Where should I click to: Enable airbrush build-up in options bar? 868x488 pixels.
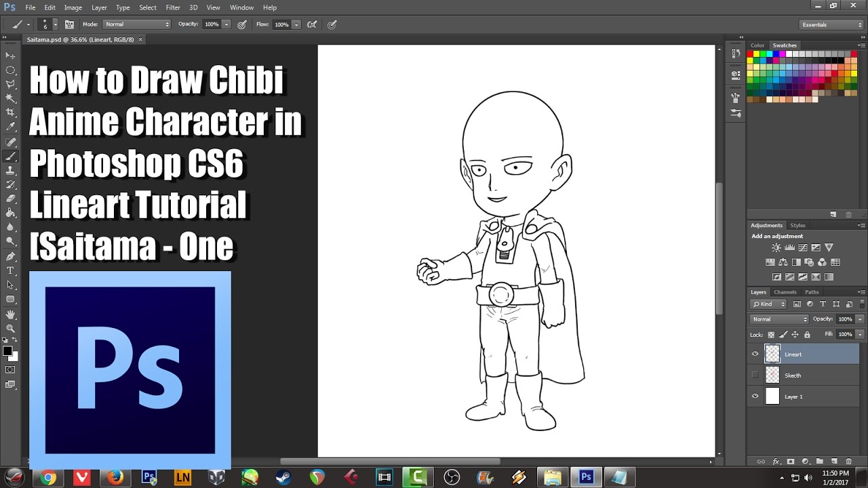312,24
